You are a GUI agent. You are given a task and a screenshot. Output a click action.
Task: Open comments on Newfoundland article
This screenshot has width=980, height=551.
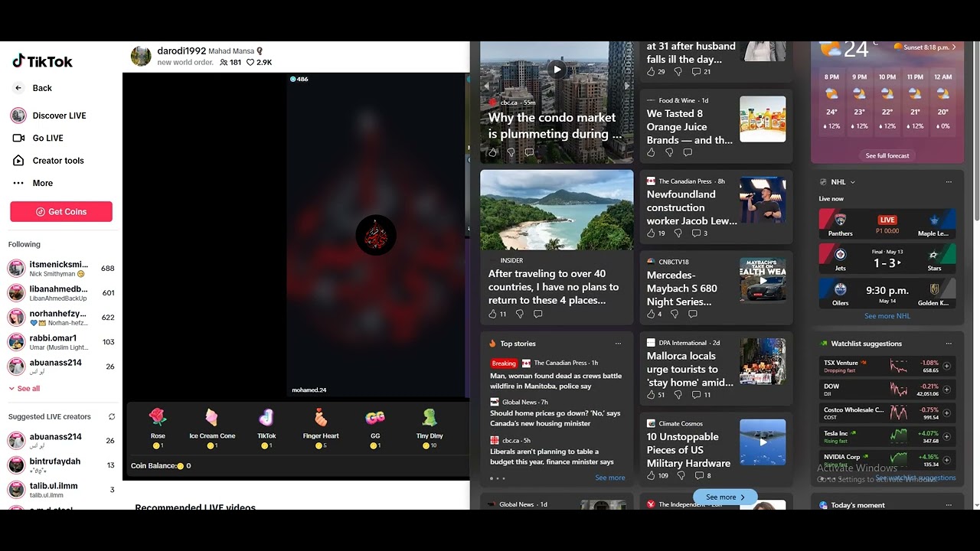pos(700,233)
